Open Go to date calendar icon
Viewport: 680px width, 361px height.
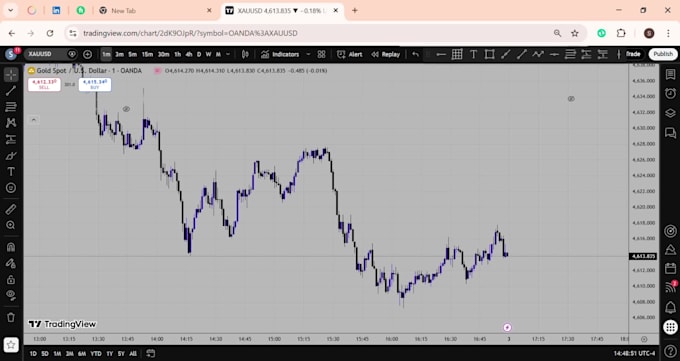coord(150,353)
